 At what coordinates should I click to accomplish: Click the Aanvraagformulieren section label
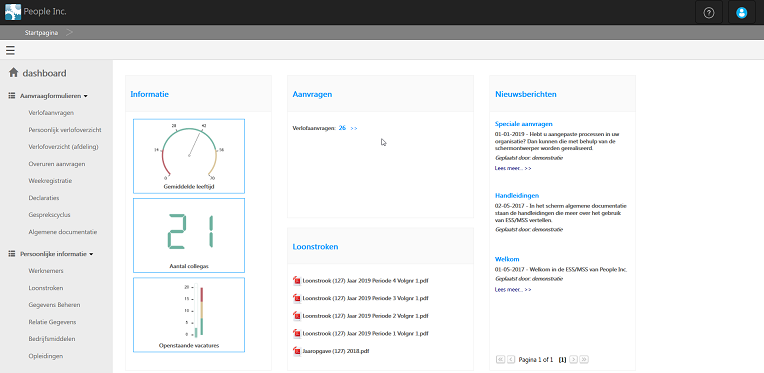point(50,96)
